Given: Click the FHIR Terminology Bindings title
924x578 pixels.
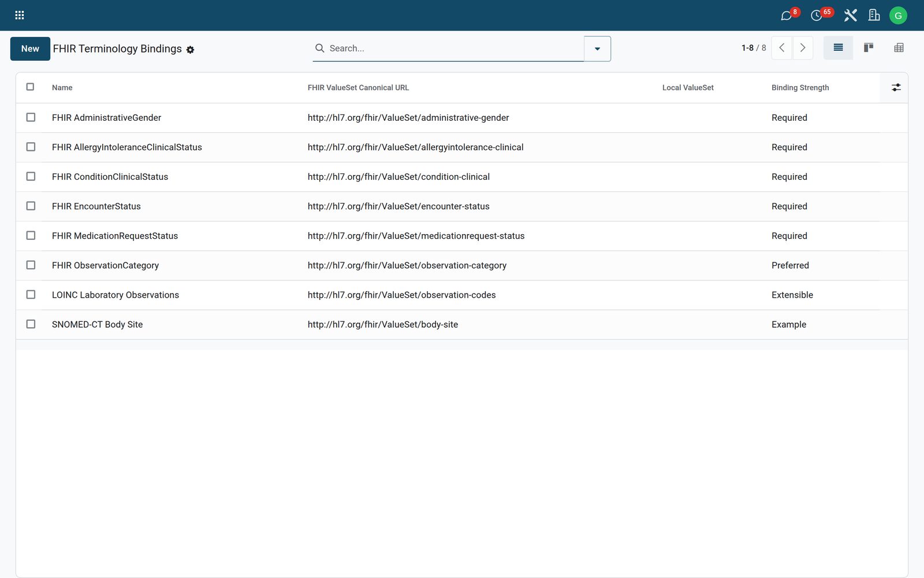Looking at the screenshot, I should click(117, 49).
